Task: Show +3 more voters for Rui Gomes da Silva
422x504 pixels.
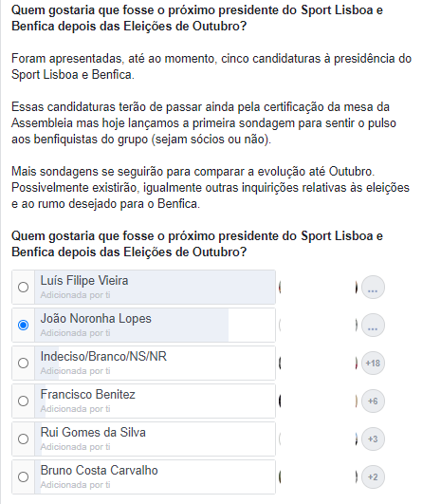Action: click(373, 439)
